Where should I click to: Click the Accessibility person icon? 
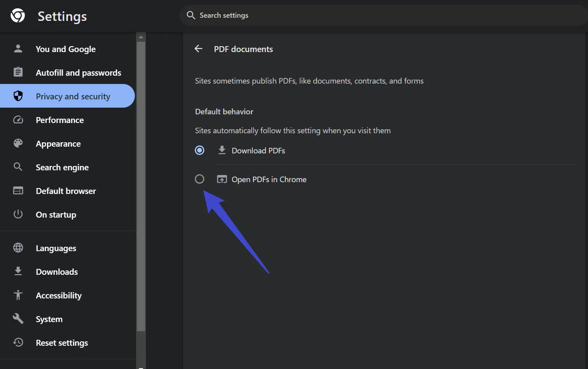[18, 295]
